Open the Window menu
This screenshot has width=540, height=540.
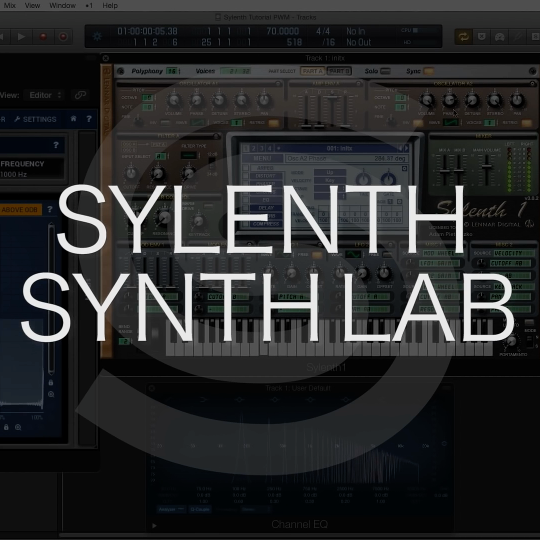62,6
